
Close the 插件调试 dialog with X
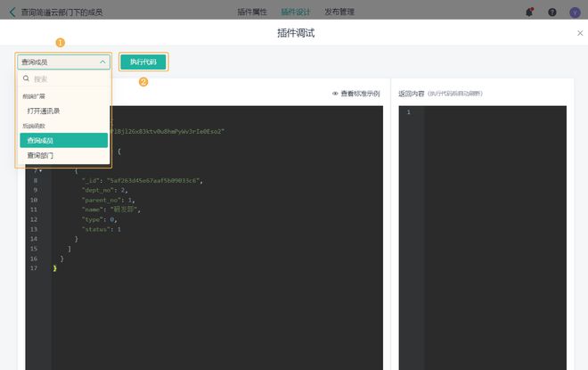[580, 33]
